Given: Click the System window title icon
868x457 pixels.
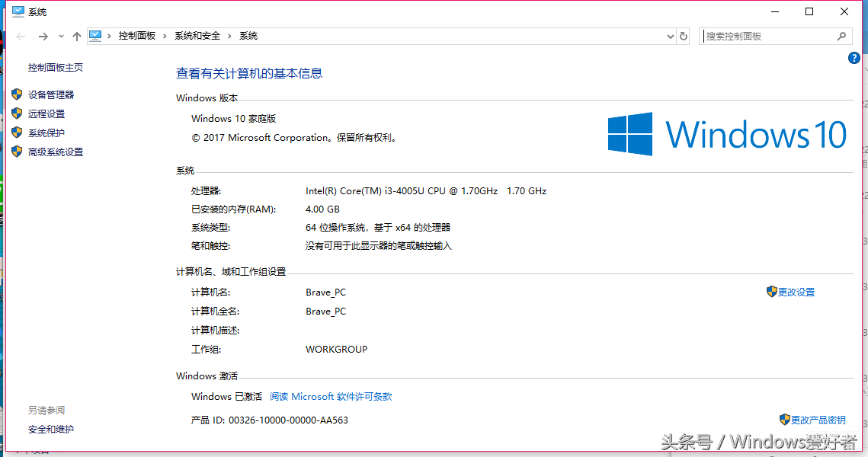Looking at the screenshot, I should pyautogui.click(x=18, y=11).
